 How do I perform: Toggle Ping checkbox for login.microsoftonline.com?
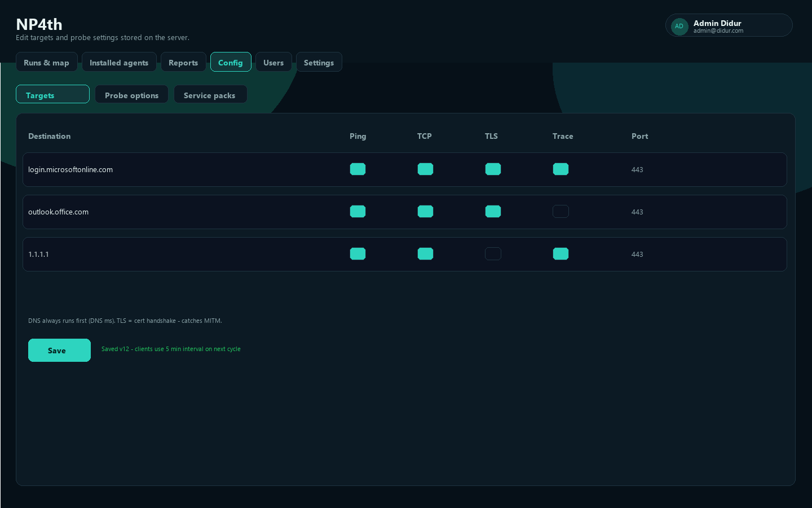[358, 169]
